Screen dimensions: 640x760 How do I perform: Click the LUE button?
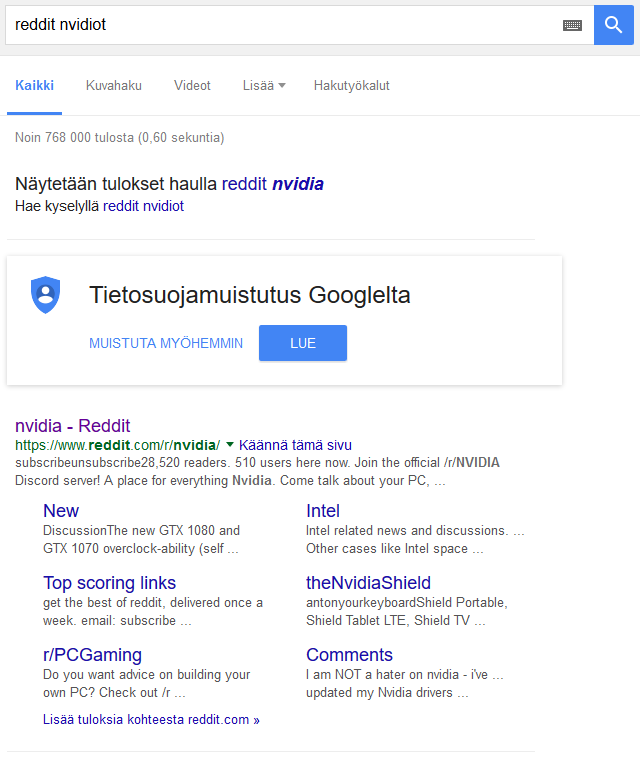coord(303,343)
